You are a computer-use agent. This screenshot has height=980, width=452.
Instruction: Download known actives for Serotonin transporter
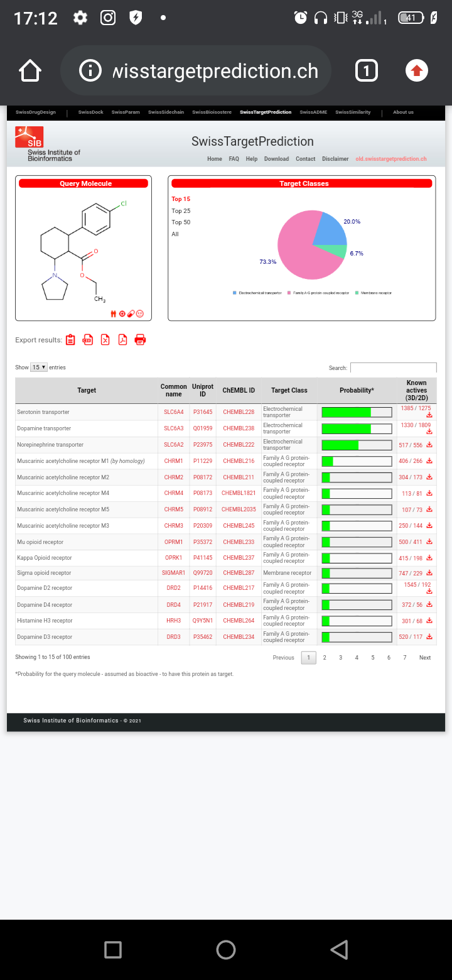(429, 415)
